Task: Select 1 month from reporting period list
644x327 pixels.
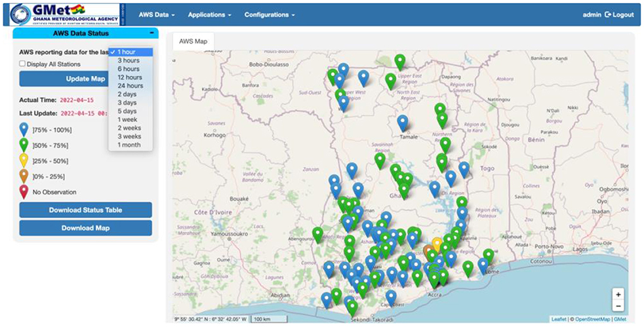Action: (x=131, y=145)
